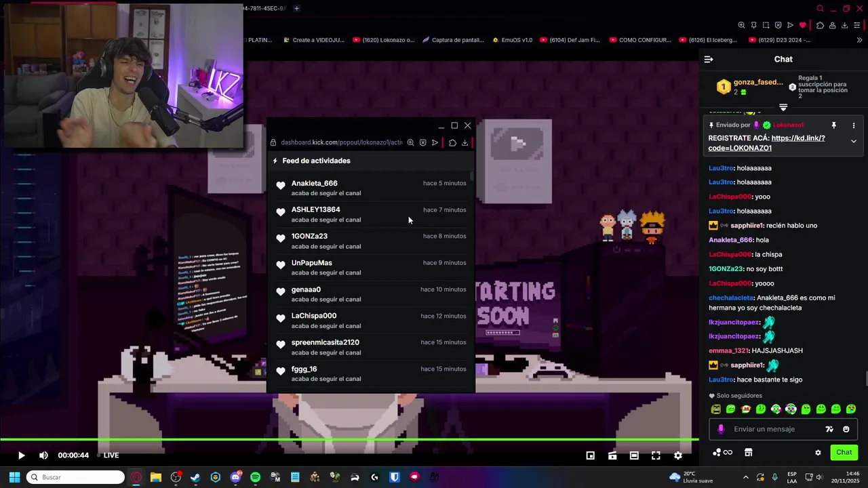This screenshot has height=488, width=868.
Task: Open Opera browser downloads icon
Action: tap(844, 25)
